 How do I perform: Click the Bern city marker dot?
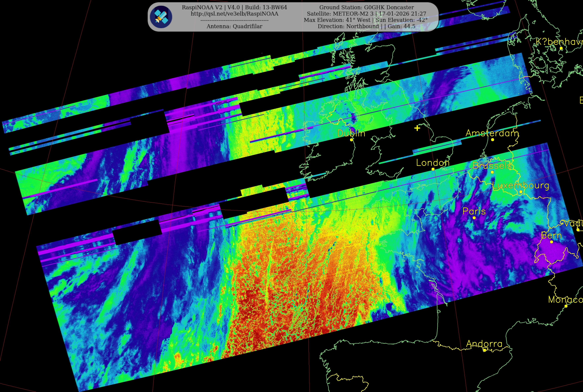coord(551,242)
